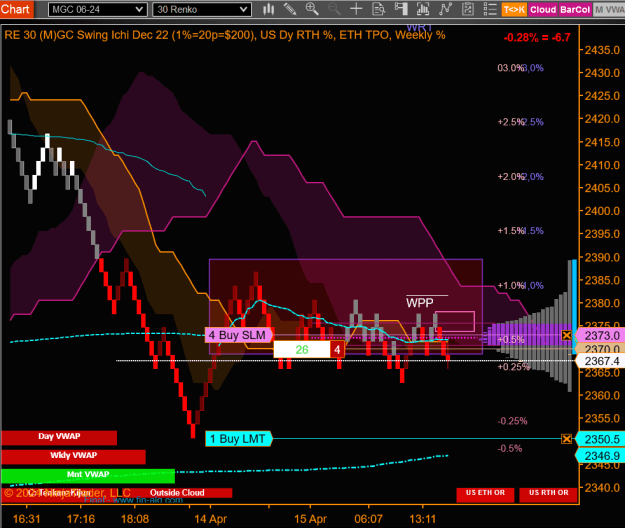Toggle the BarCol button
Screen dimensions: 625x528
(x=575, y=10)
